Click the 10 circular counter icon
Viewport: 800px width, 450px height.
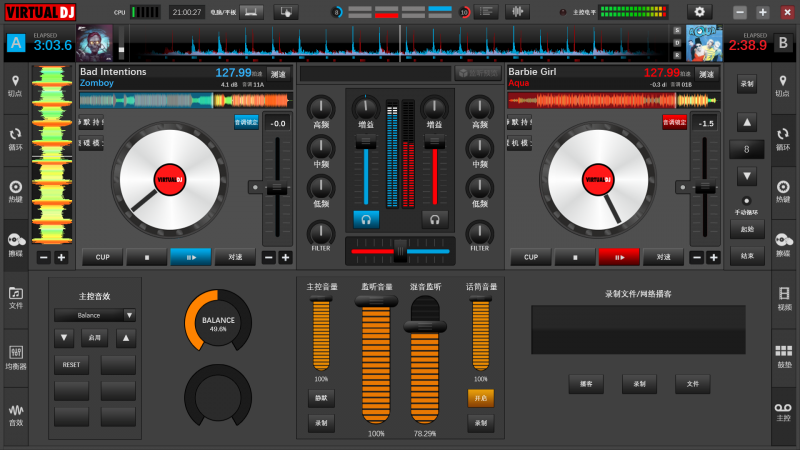(x=464, y=12)
